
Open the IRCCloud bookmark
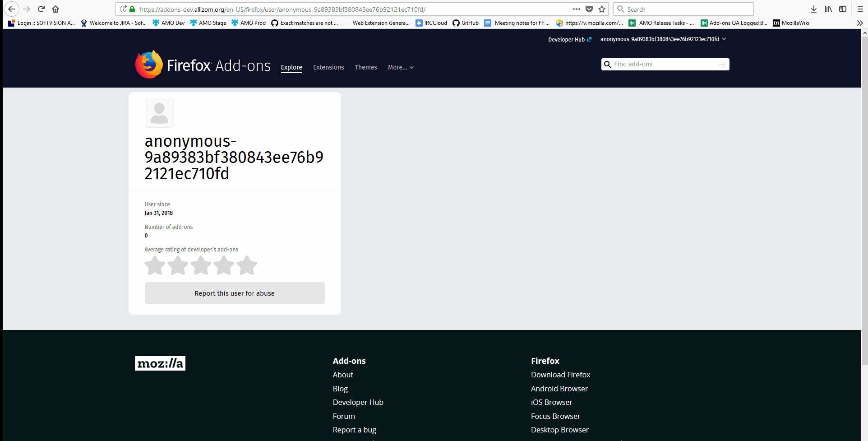pyautogui.click(x=431, y=23)
